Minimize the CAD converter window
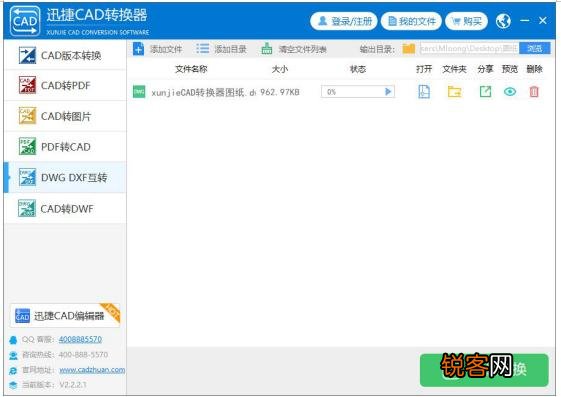The image size is (561, 397). tap(525, 21)
